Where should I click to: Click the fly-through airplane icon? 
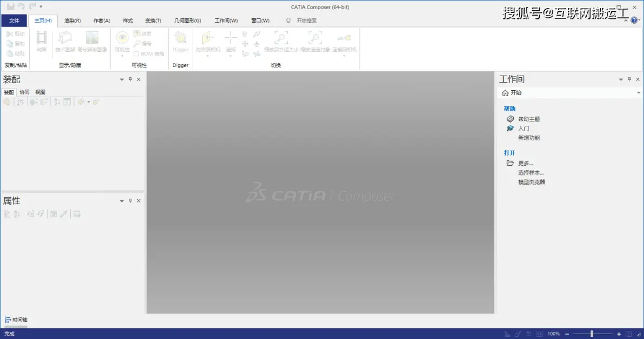click(257, 44)
